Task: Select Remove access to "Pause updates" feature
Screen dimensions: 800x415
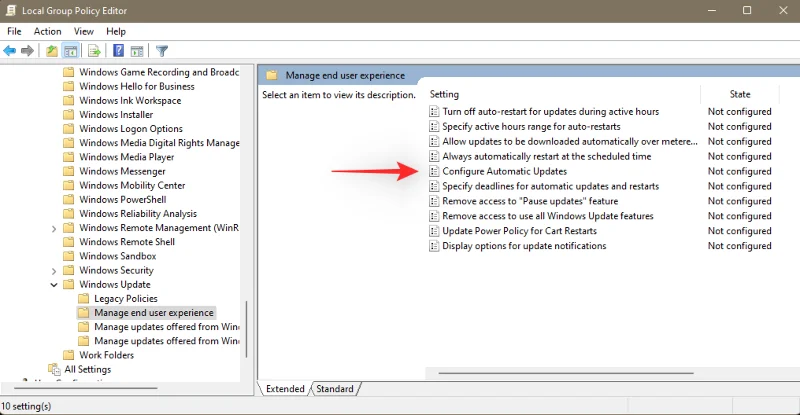Action: [x=530, y=201]
